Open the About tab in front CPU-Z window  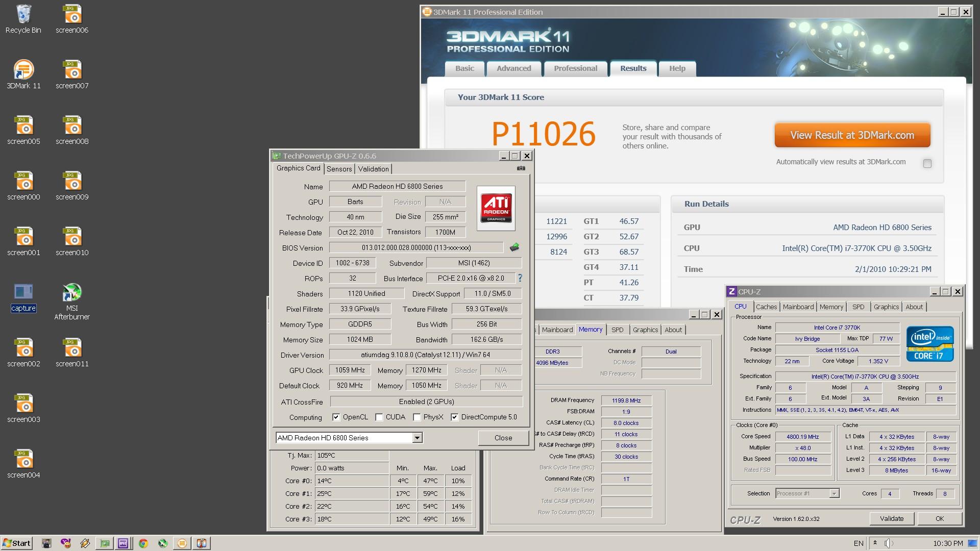click(x=914, y=307)
